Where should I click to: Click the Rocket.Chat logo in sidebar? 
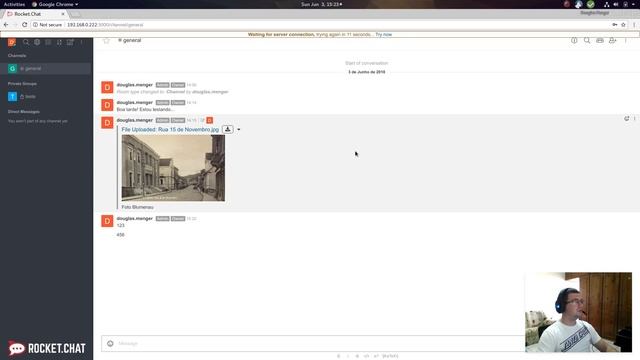pos(47,348)
